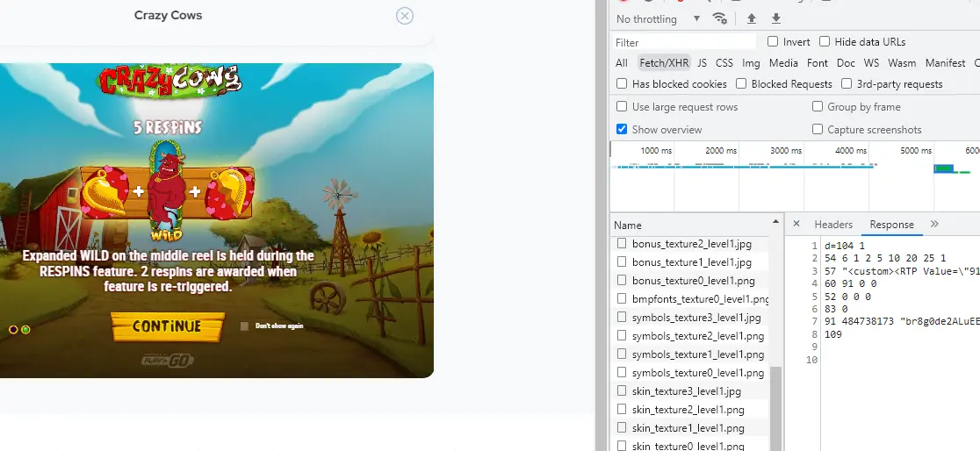This screenshot has width=980, height=451.
Task: Filter requests by Doc
Action: point(846,63)
